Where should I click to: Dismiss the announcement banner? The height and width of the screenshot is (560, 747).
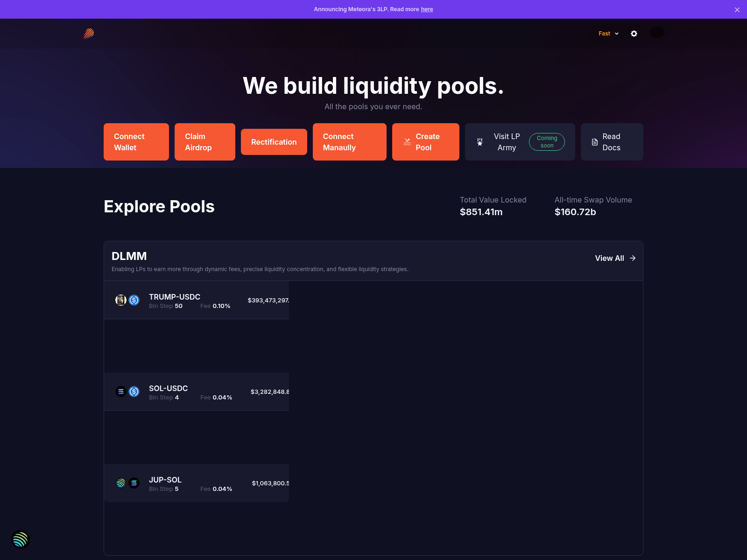[737, 10]
